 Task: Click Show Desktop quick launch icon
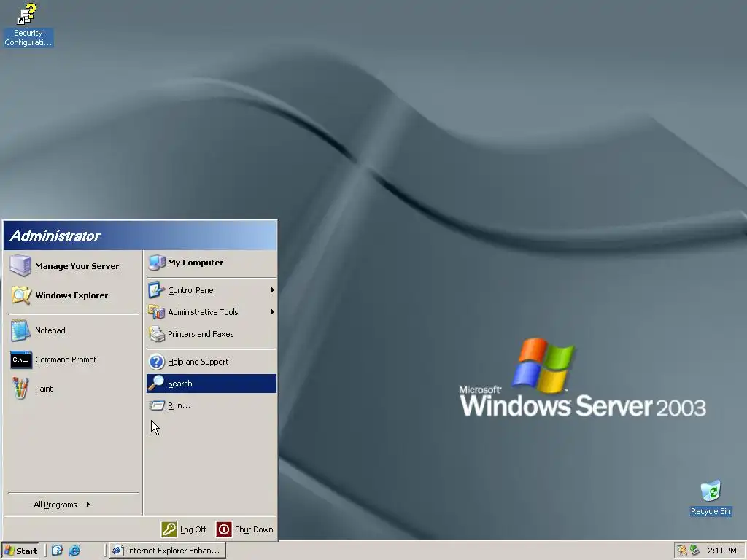click(57, 551)
